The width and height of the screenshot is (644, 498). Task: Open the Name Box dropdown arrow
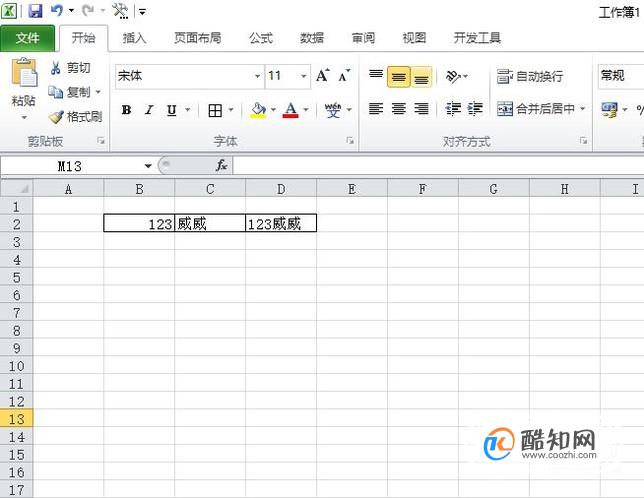point(148,166)
